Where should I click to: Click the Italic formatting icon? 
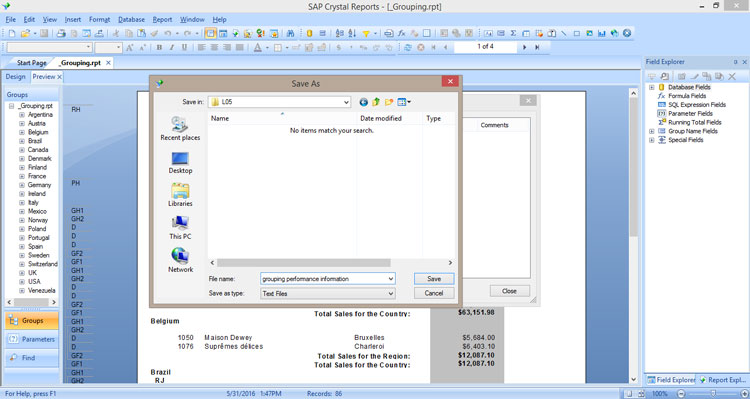[172, 47]
